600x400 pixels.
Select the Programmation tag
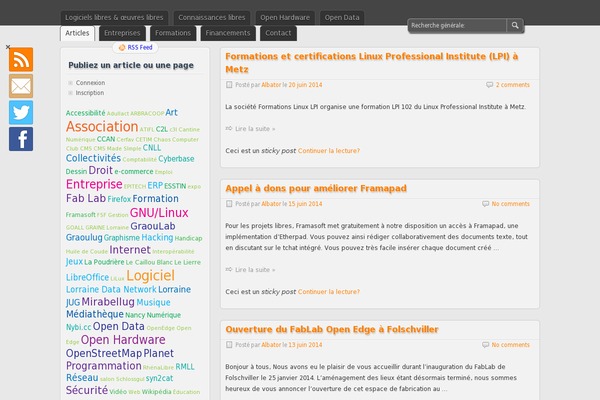[x=104, y=366]
